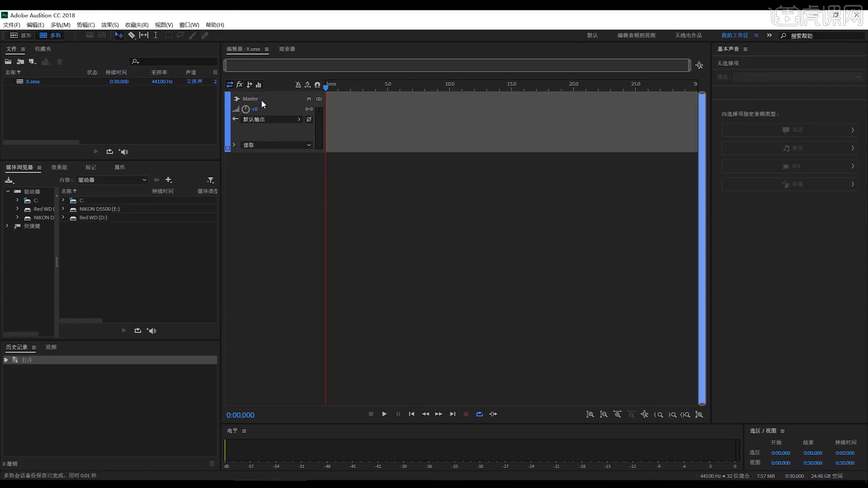Show EQ section of tracks
This screenshot has height=488, width=868.
click(259, 84)
